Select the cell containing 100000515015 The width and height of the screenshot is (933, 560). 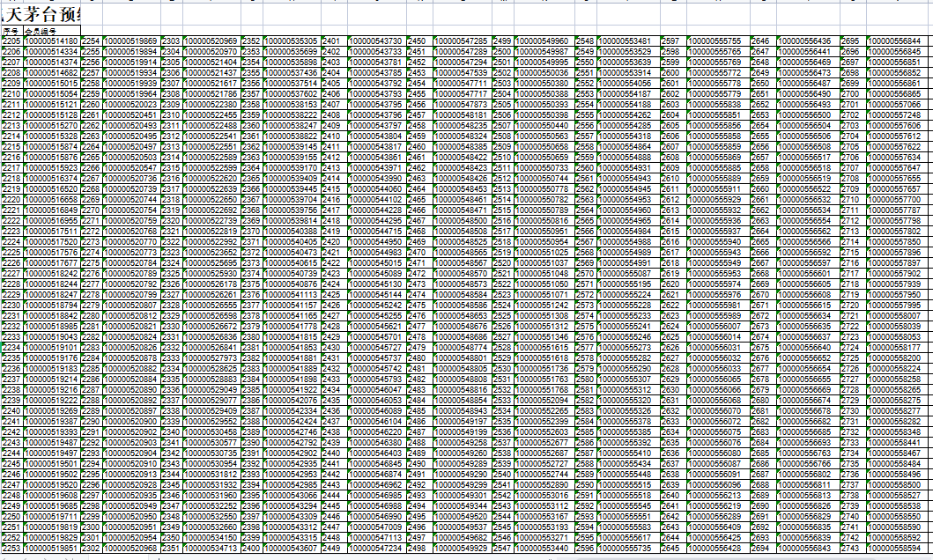[51, 84]
